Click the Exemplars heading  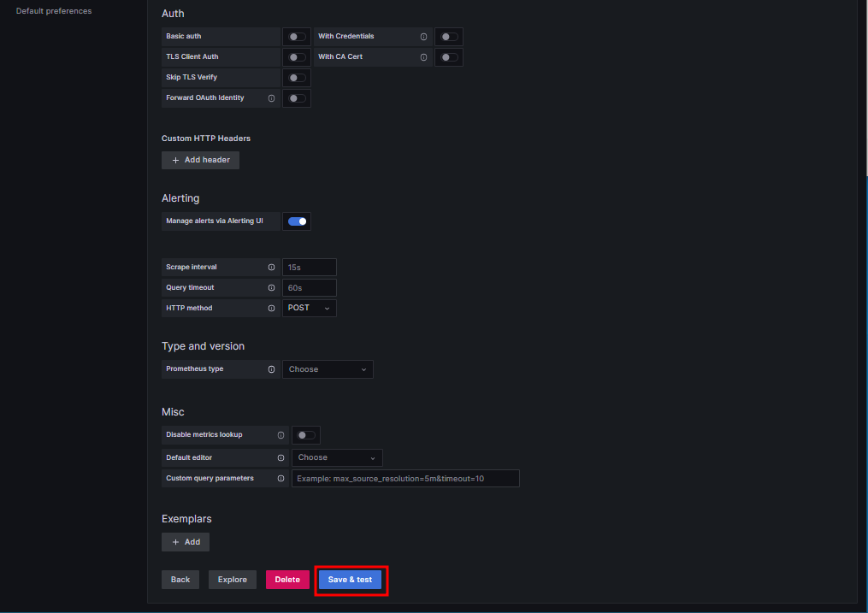[x=186, y=519]
